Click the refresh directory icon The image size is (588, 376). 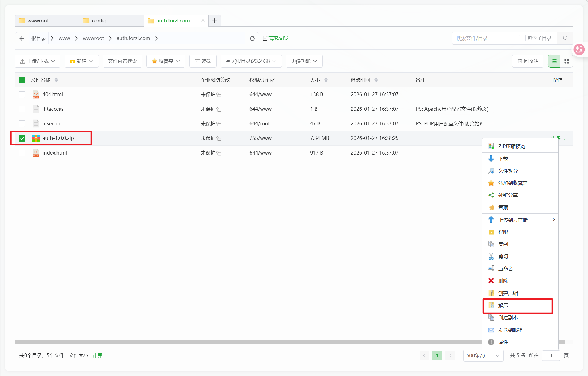coord(252,38)
